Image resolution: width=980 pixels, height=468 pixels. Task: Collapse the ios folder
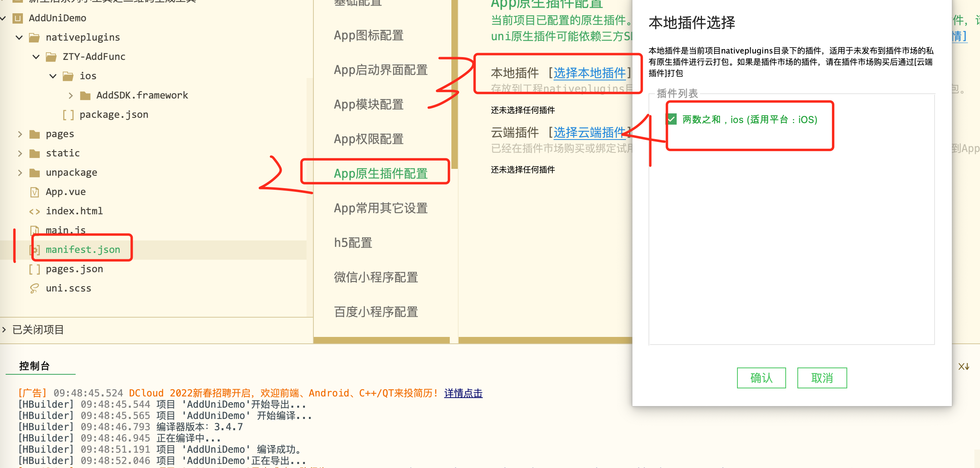[x=53, y=76]
